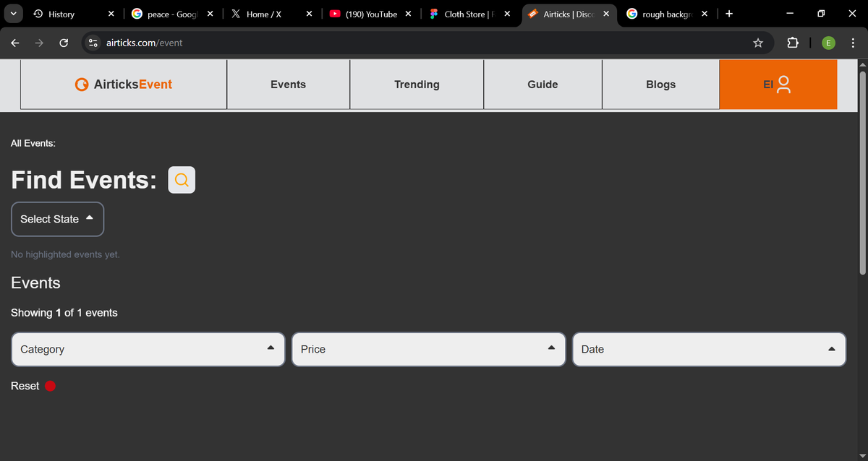Open the Price filter dropdown
868x461 pixels.
pyautogui.click(x=428, y=349)
